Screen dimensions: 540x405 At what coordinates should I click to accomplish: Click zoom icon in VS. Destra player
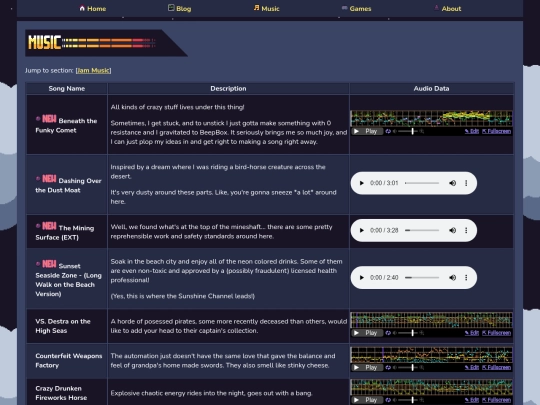422,333
